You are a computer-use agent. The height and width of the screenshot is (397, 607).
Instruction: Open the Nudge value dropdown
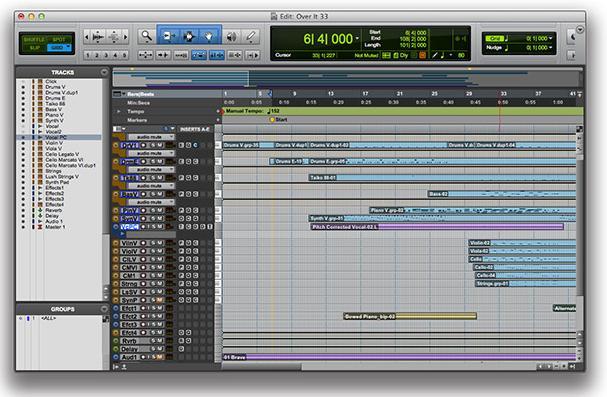[550, 48]
